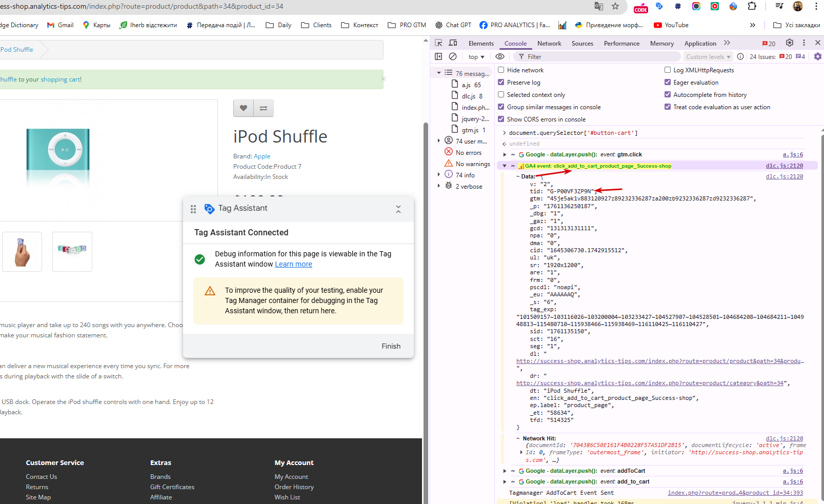Open the issues info icon beside Custom levels
This screenshot has width=824, height=504.
pos(740,56)
